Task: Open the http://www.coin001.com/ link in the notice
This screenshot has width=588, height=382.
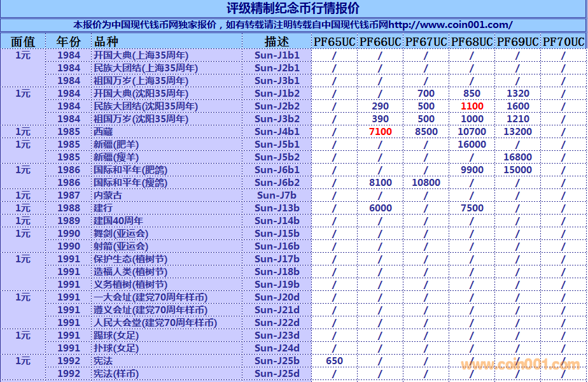Action: tap(450, 25)
